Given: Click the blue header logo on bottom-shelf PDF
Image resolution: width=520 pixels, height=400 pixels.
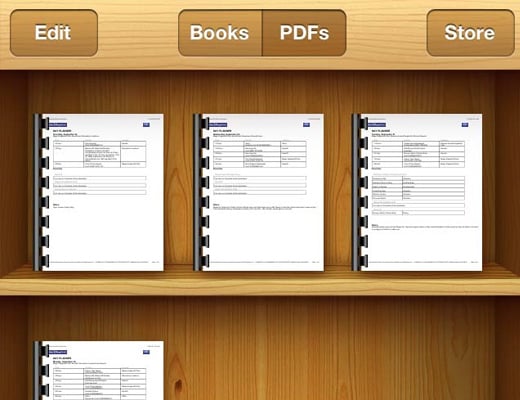Looking at the screenshot, I should coord(58,352).
